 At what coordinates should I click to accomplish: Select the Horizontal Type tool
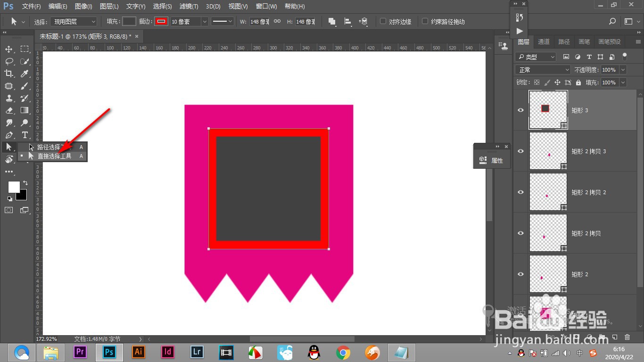(x=25, y=135)
